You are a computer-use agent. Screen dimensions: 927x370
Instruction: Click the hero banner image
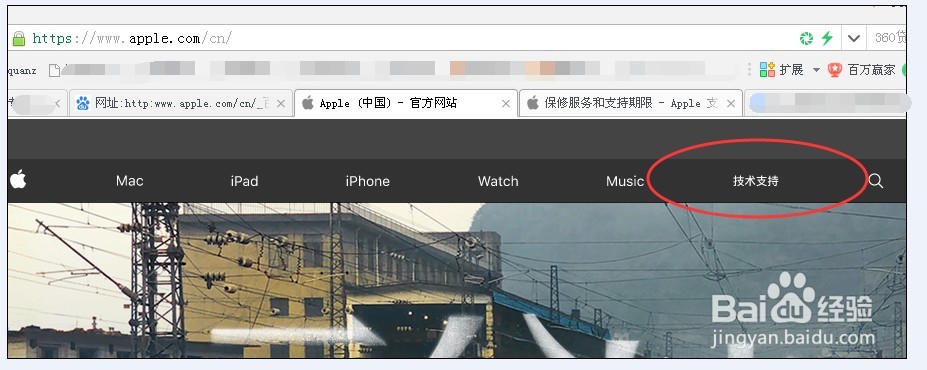click(x=457, y=280)
